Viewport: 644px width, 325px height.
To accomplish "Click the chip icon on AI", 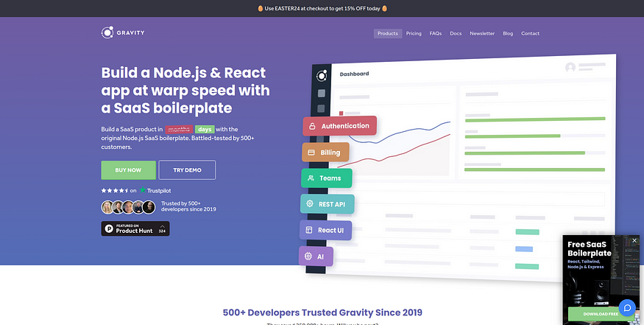I will 308,256.
